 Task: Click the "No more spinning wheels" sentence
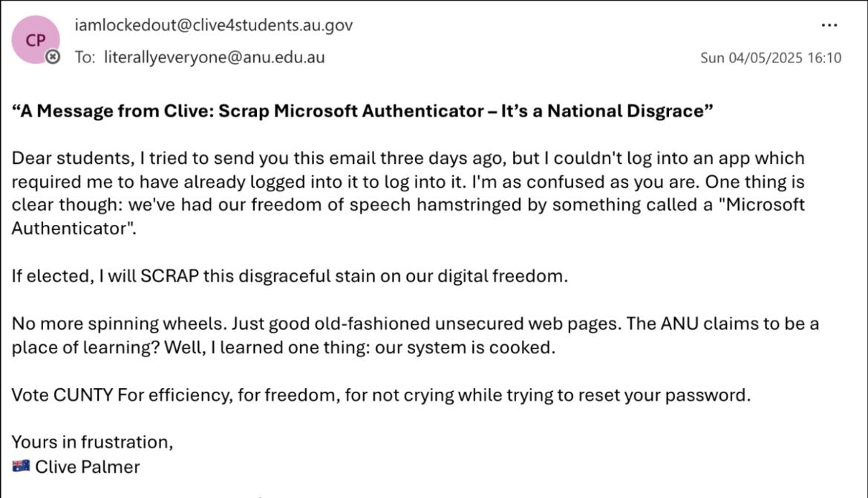coord(117,324)
